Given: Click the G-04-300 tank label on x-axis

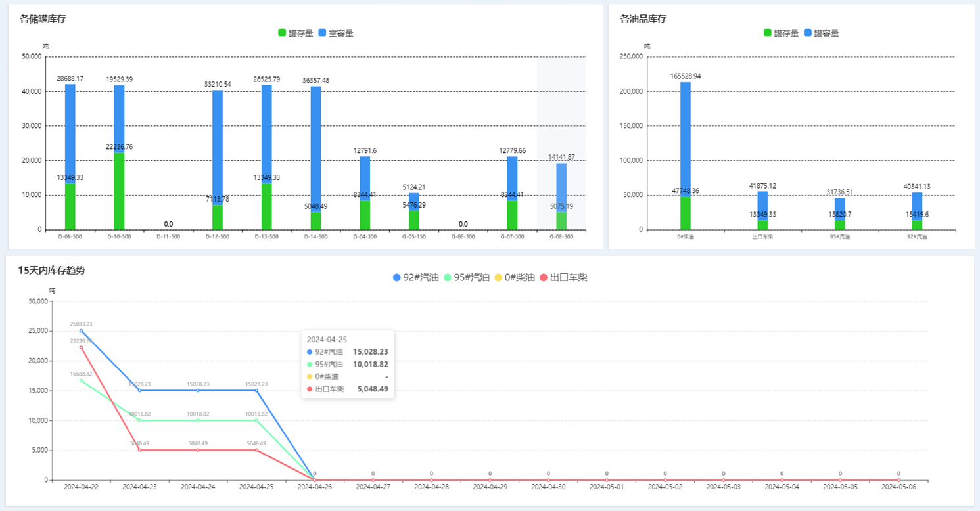Looking at the screenshot, I should [365, 237].
